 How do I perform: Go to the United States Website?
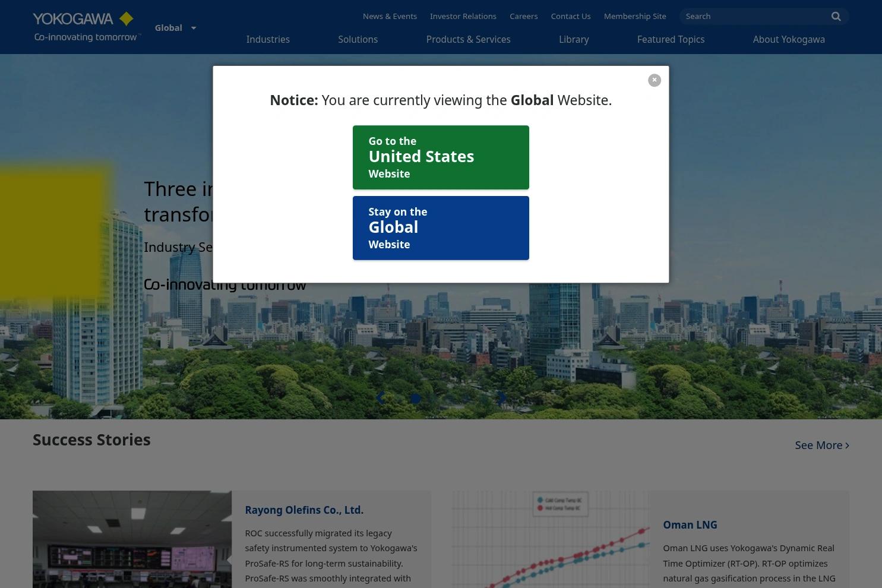441,157
